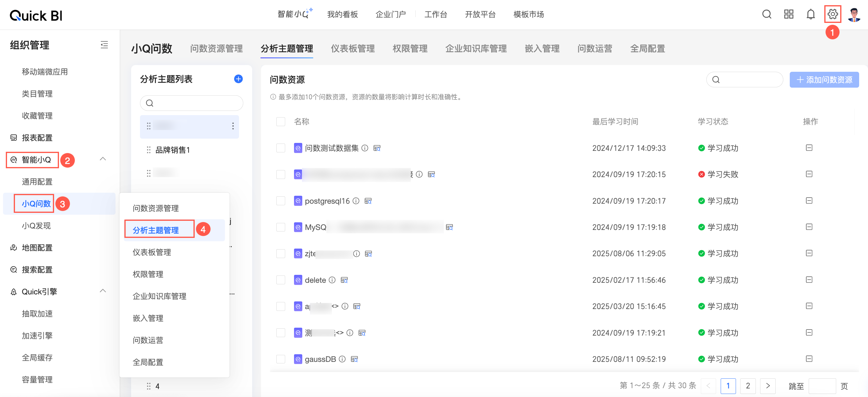Go to next page arrow
This screenshot has width=868, height=397.
[x=767, y=386]
